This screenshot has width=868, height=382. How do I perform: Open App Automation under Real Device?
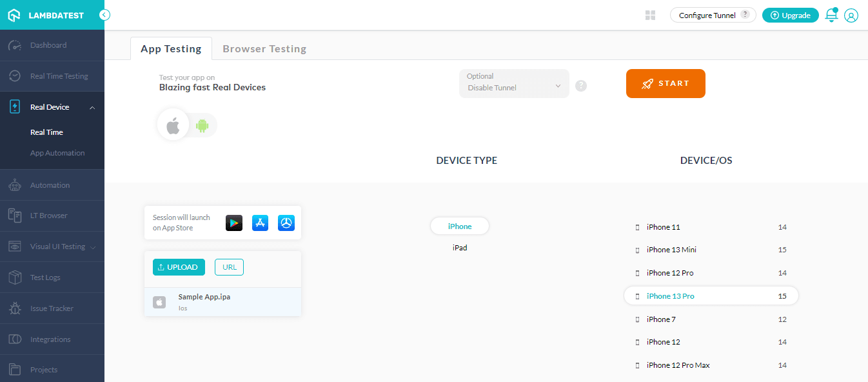pos(57,152)
